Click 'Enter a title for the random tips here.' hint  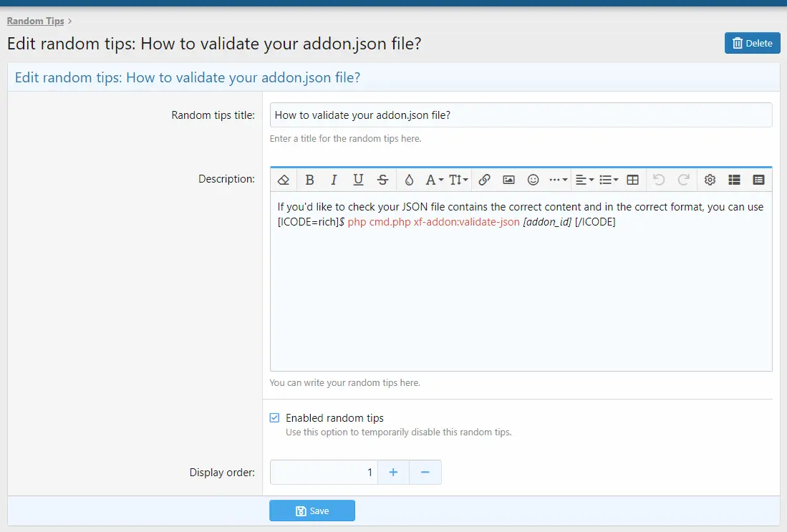(345, 138)
